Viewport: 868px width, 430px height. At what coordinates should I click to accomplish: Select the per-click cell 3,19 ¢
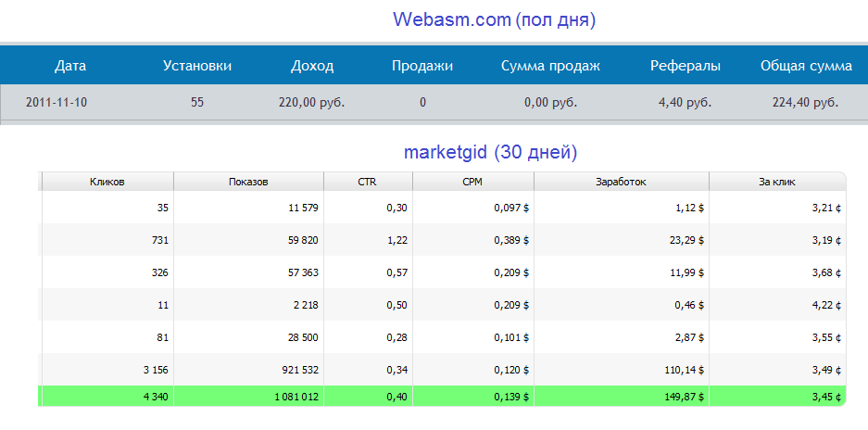click(827, 241)
